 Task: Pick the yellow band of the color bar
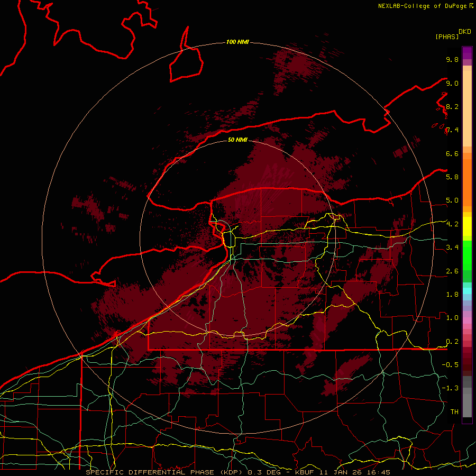coord(467,226)
